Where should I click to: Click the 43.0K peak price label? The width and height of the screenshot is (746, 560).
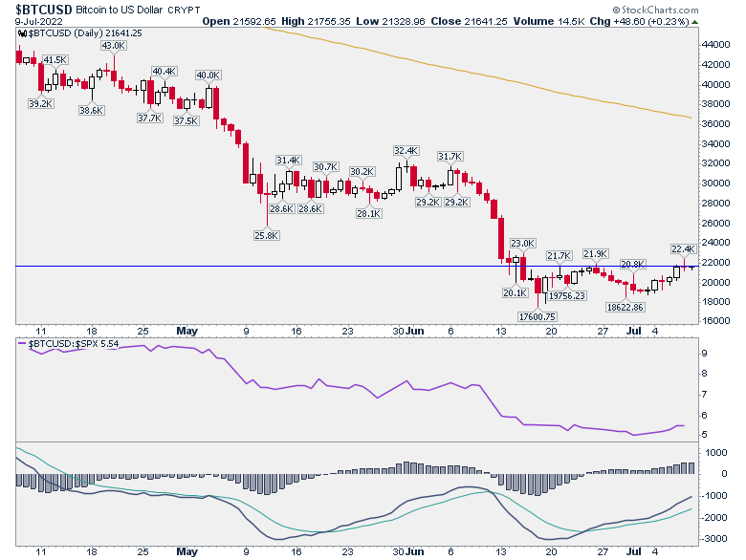click(114, 46)
